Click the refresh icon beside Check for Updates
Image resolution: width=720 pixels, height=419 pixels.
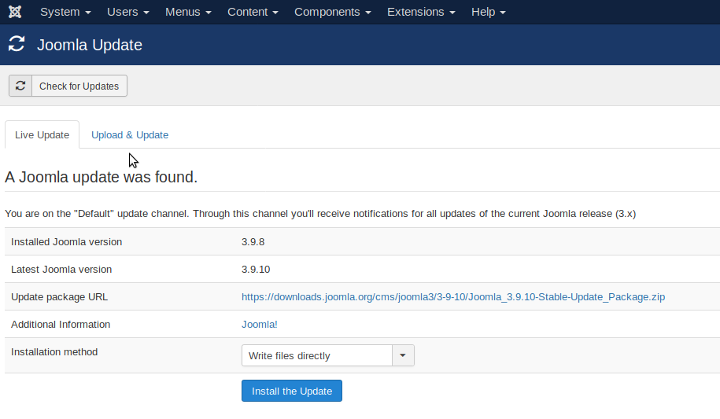[20, 86]
